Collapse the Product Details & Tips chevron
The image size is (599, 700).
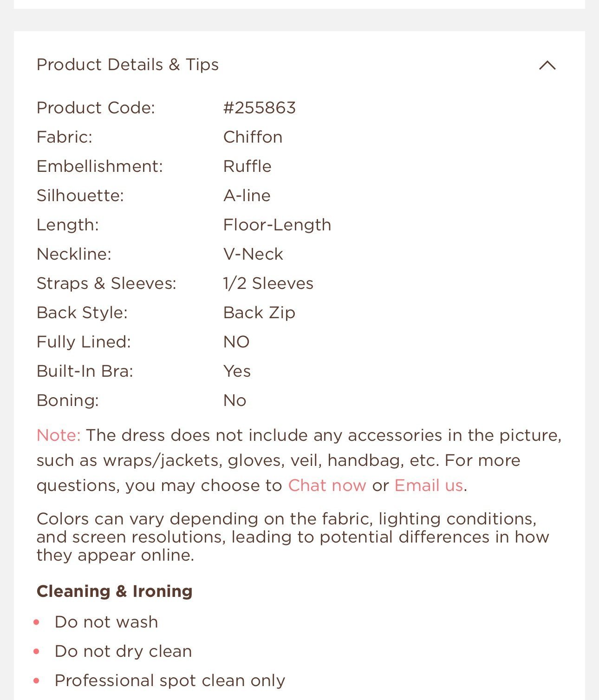coord(547,65)
